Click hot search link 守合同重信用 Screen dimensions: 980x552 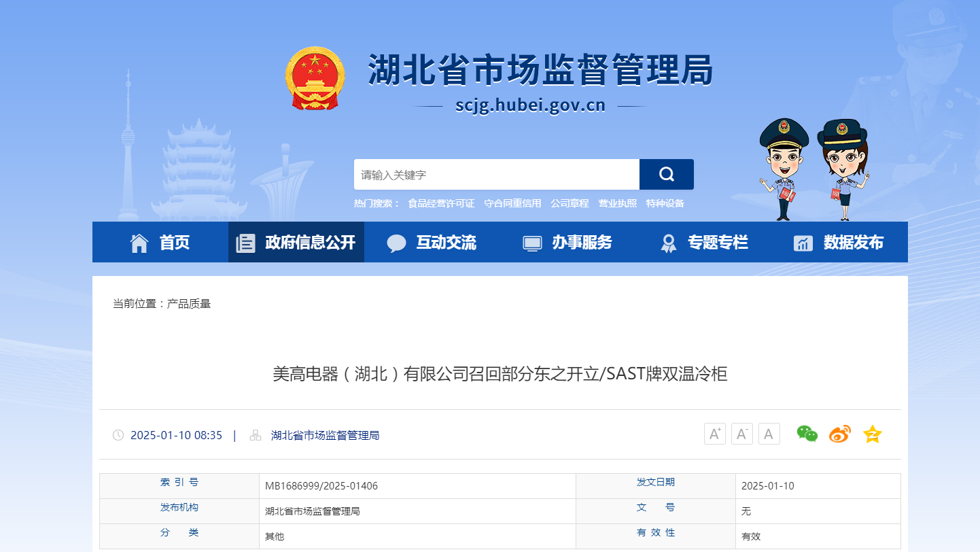(x=512, y=203)
